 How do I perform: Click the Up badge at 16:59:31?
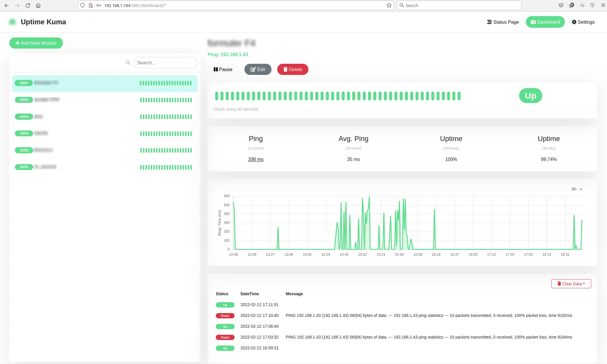tap(225, 348)
